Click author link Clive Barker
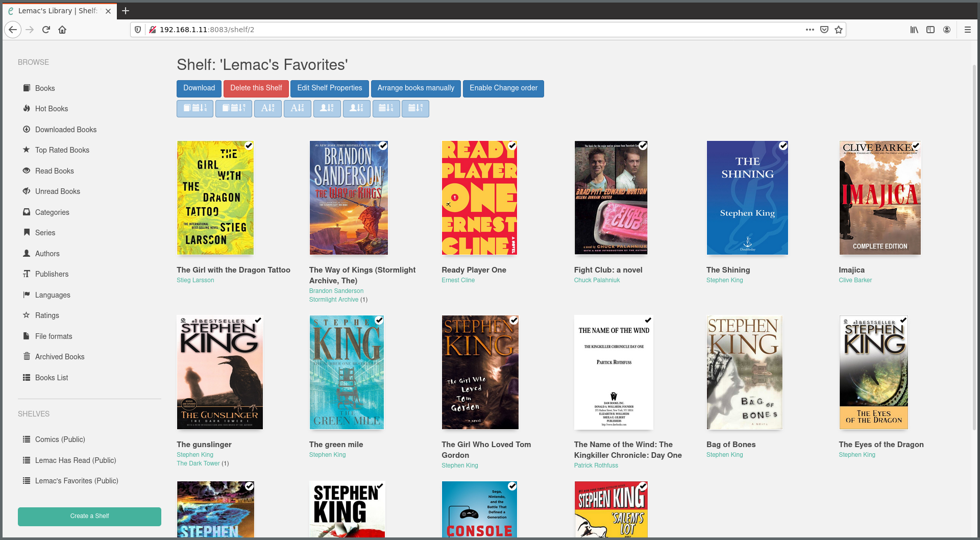980x540 pixels. click(x=855, y=280)
